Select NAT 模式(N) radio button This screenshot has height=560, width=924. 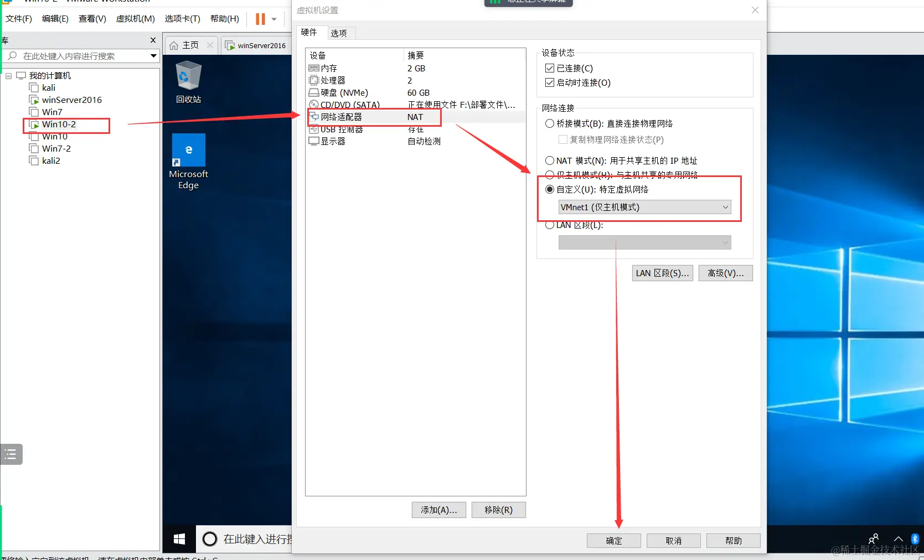[550, 160]
